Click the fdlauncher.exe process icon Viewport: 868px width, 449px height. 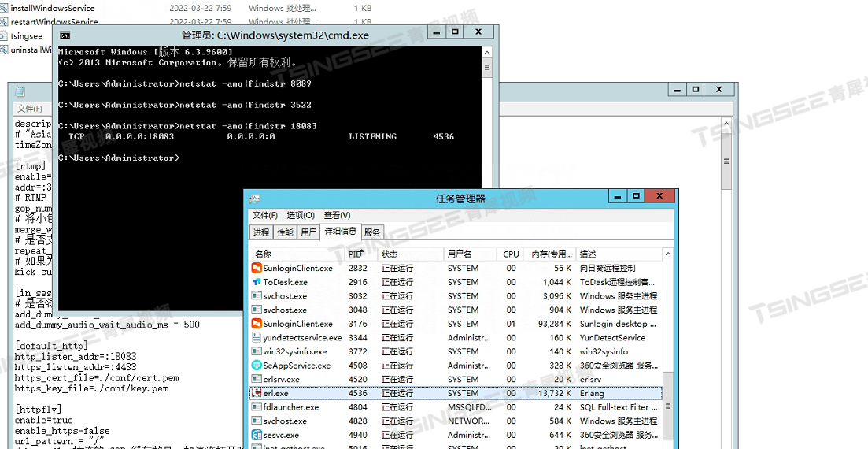tap(257, 407)
